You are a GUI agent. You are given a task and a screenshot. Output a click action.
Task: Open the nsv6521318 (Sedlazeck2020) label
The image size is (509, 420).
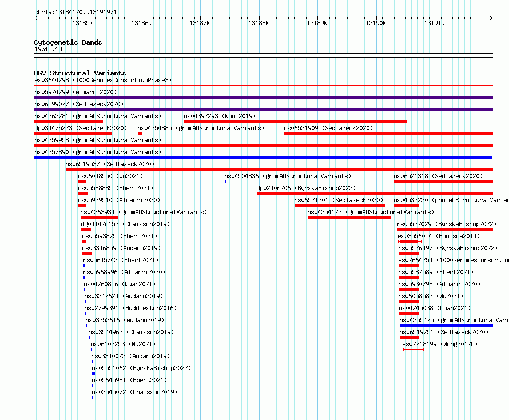click(438, 176)
